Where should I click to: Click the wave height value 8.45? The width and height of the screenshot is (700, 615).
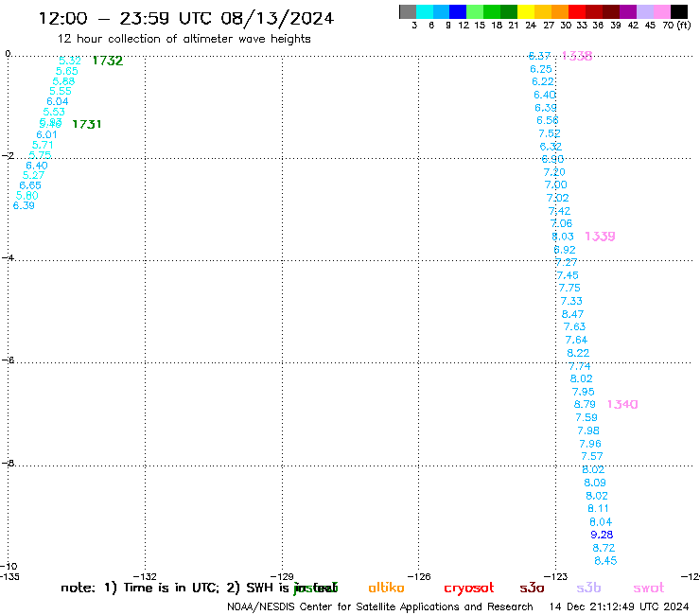point(605,560)
